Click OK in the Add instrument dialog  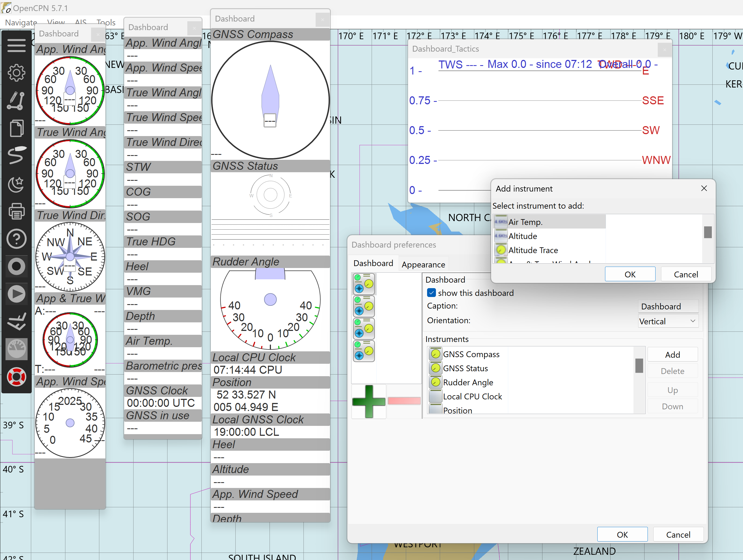tap(630, 274)
